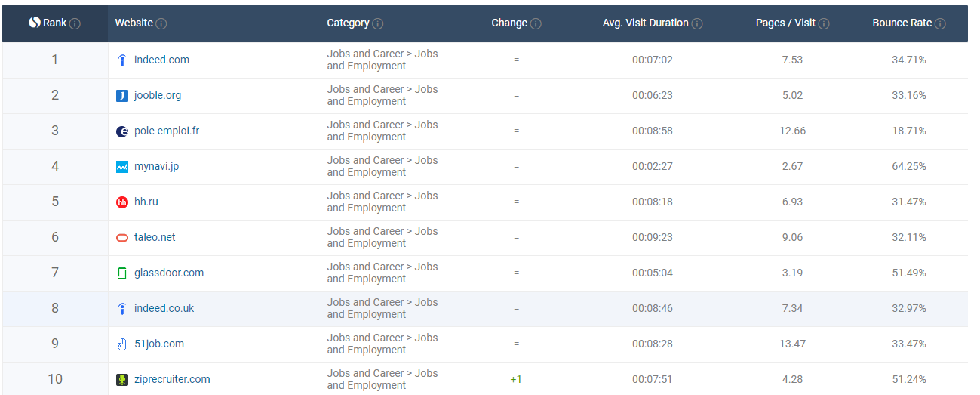
Task: Click the +1 change for ziprecruiter.com
Action: click(516, 379)
